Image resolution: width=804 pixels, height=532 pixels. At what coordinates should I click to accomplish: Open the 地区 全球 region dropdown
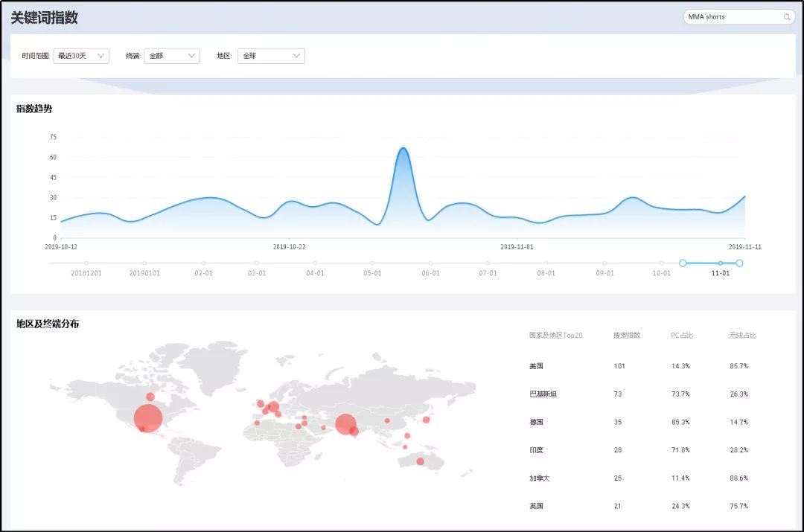(271, 56)
